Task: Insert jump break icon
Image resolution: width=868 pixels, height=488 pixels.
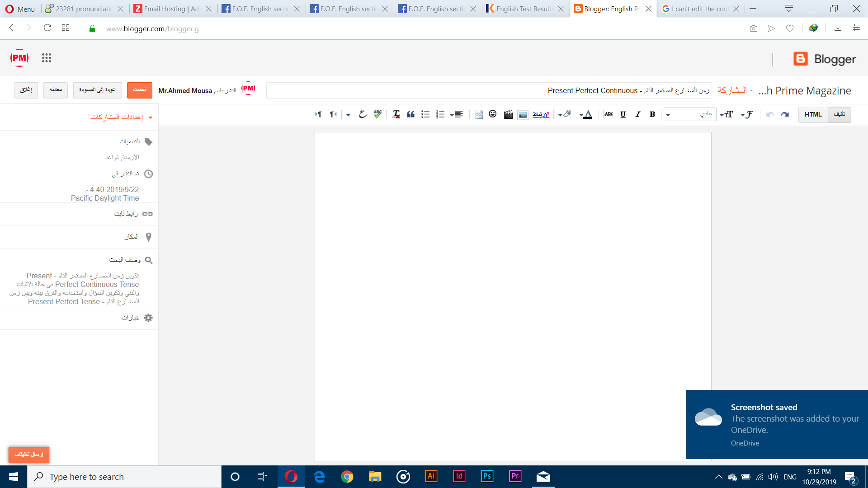Action: 479,114
